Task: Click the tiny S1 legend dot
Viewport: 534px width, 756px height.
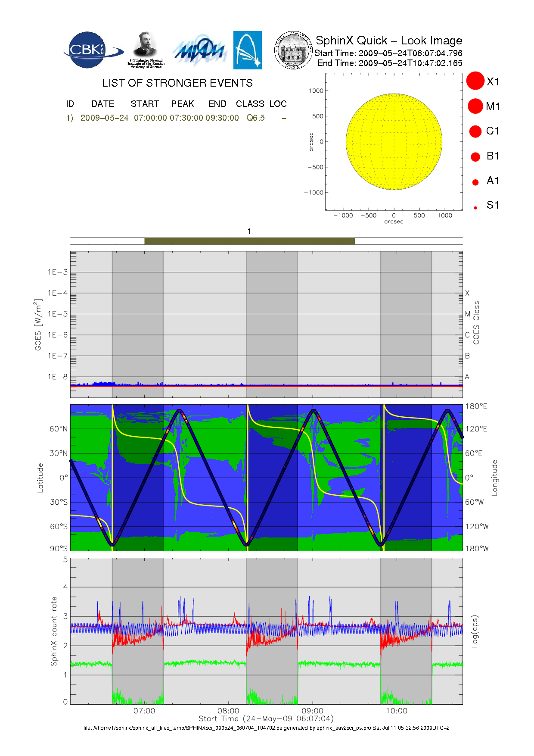Action: (x=475, y=208)
